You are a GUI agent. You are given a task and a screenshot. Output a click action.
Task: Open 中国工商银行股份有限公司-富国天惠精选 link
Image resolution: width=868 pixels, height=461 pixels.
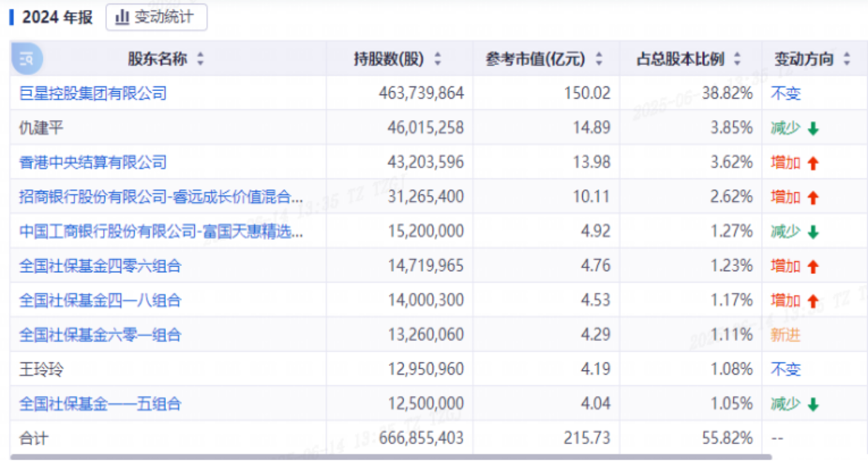coord(161,231)
